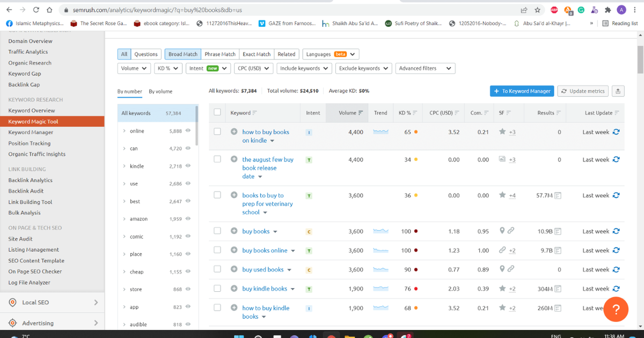
Task: Check the box for 'buy kindle books'
Action: [x=217, y=289]
